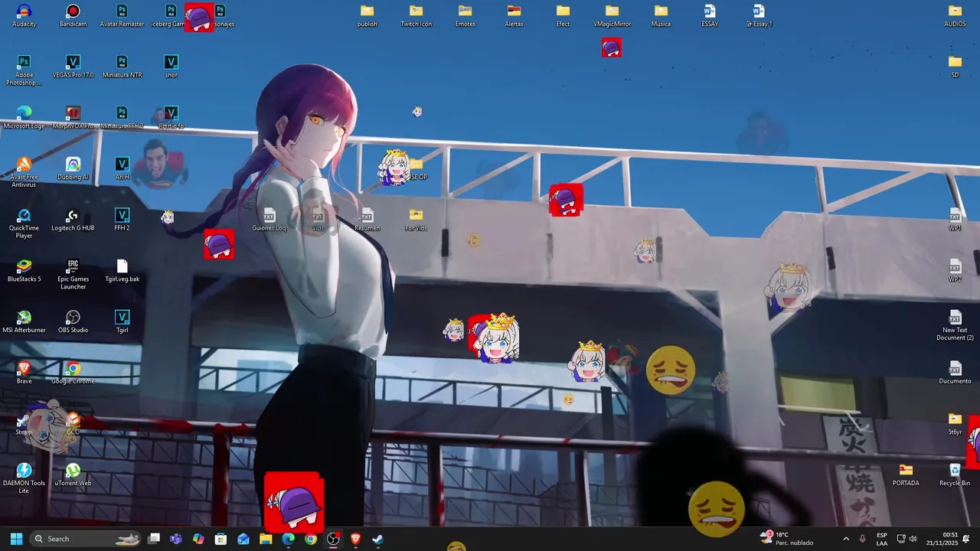Open the ESP LAA language switcher
Viewport: 980px width, 551px height.
click(x=882, y=539)
